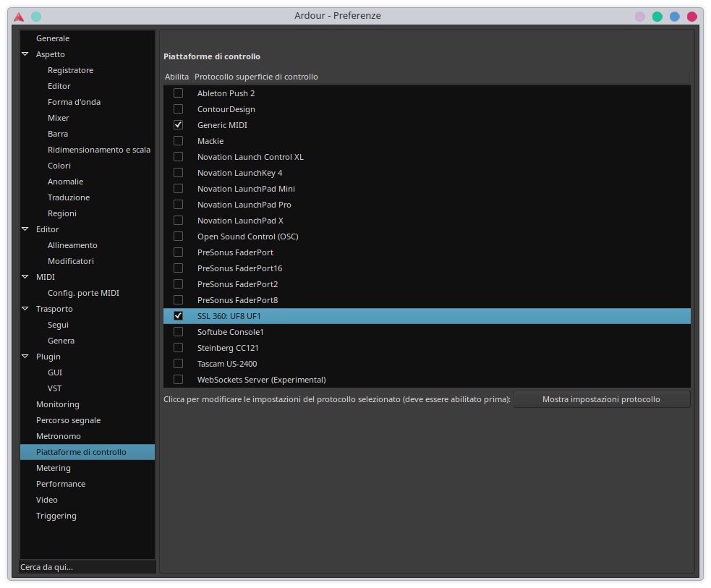Enable the Ableton Push 2 checkbox
The width and height of the screenshot is (711, 588).
click(178, 93)
